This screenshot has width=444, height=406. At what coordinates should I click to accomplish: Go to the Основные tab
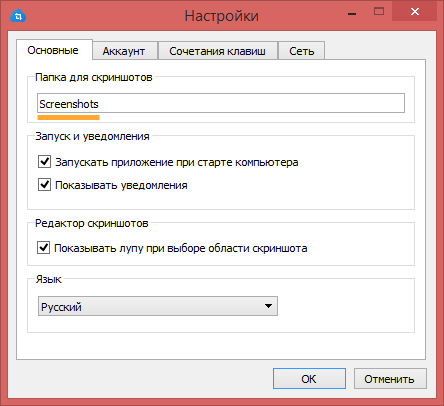[53, 50]
